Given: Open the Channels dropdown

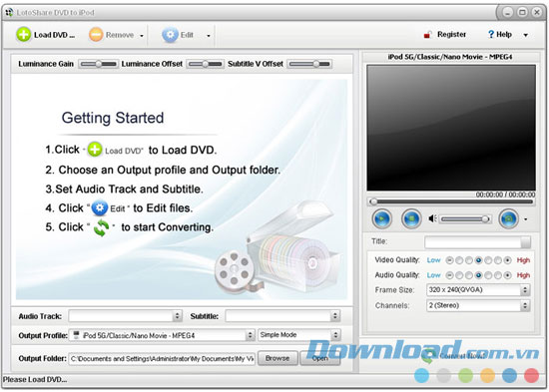Looking at the screenshot, I should (x=525, y=305).
